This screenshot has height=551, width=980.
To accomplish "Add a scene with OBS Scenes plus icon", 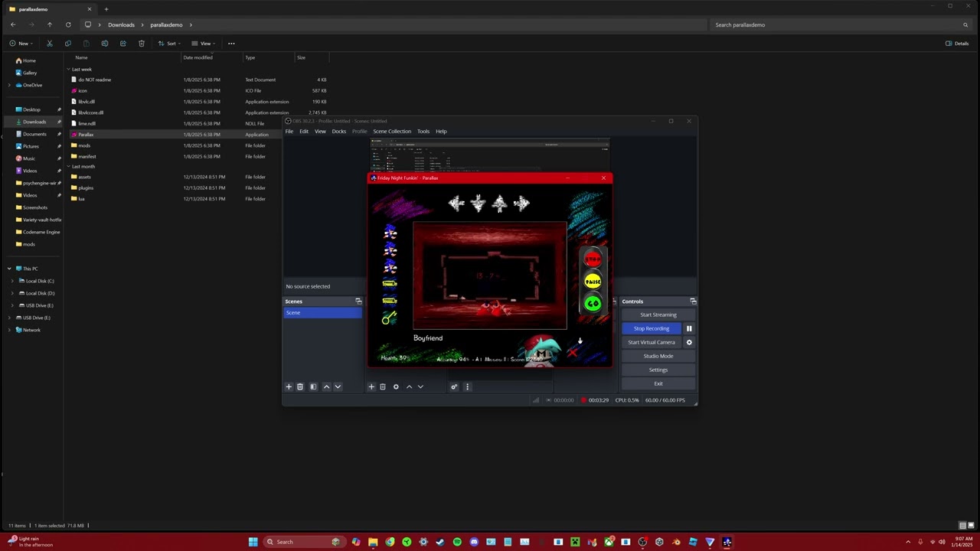I will tap(289, 386).
